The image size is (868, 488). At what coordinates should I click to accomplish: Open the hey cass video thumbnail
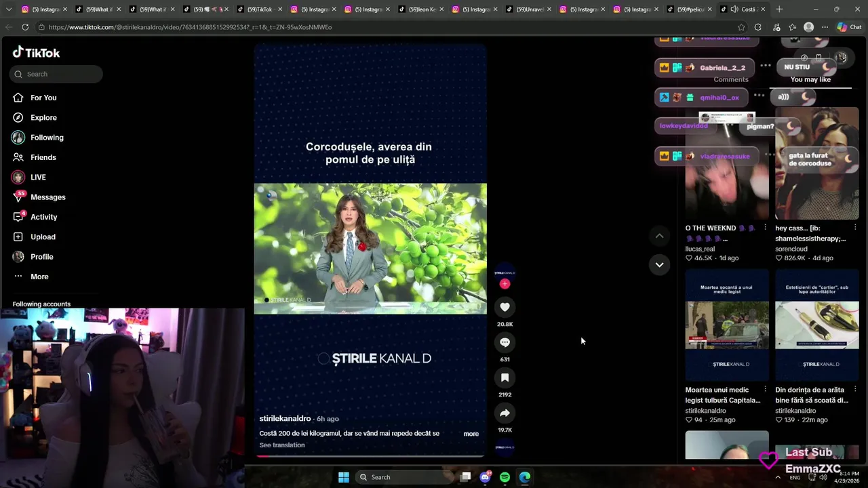[817, 163]
